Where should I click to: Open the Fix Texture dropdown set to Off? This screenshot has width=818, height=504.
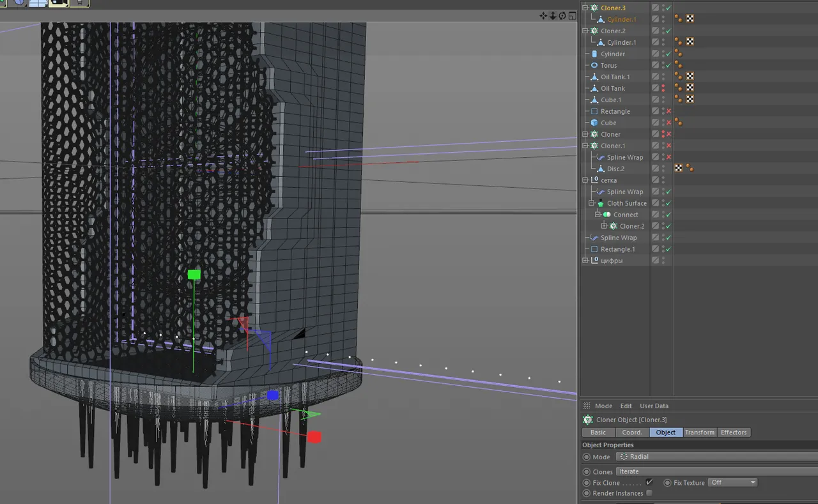(733, 482)
